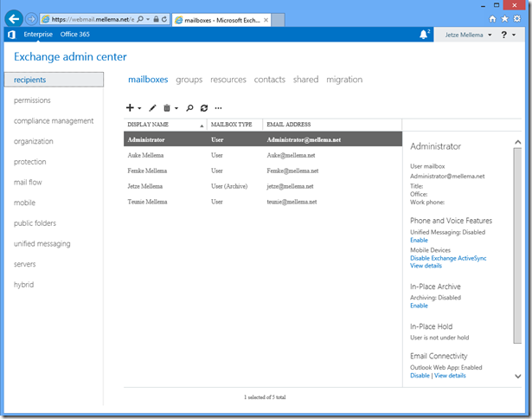This screenshot has width=532, height=419.
Task: Click Enable link under In-Place Archive
Action: point(419,306)
